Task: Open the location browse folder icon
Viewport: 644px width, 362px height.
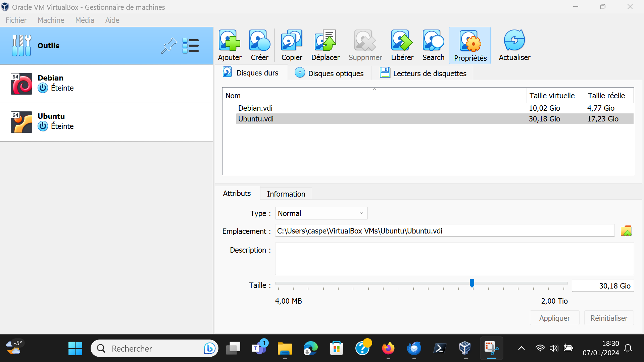Action: 626,231
